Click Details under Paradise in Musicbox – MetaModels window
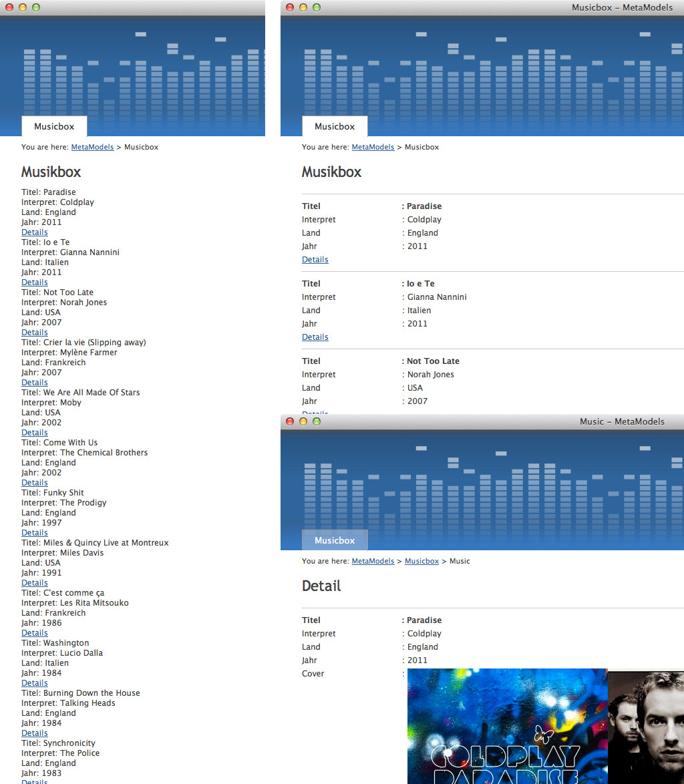This screenshot has height=784, width=684. pyautogui.click(x=315, y=260)
